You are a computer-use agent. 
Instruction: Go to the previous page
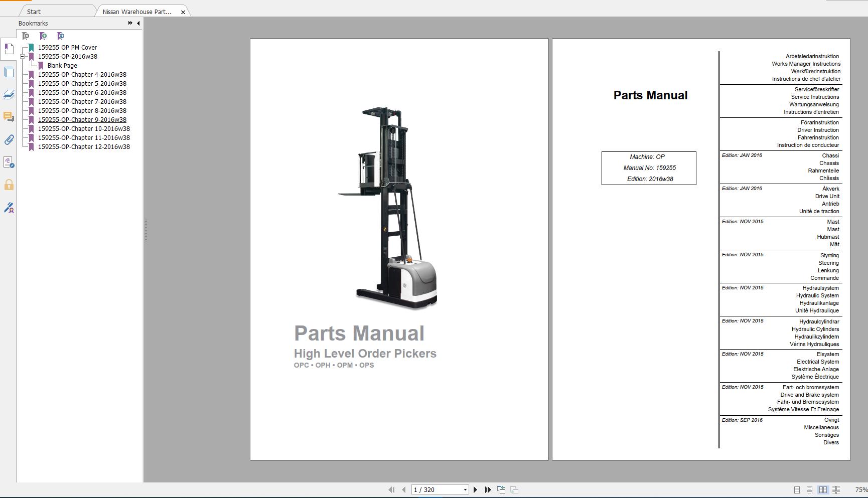tap(403, 489)
